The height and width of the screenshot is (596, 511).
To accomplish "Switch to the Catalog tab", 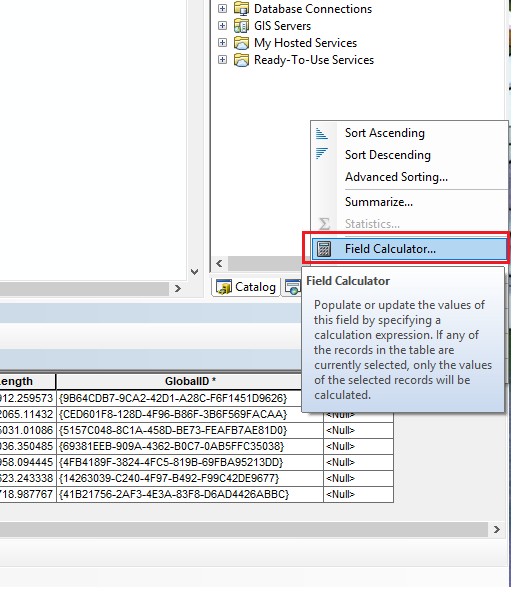I will tap(246, 287).
